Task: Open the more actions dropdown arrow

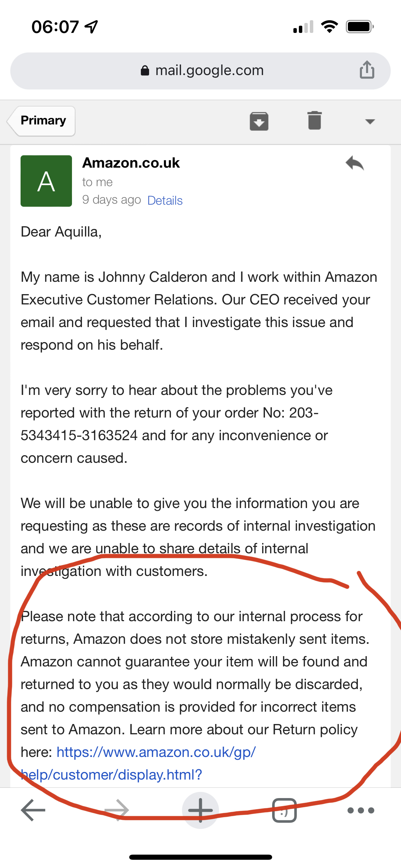Action: [370, 121]
